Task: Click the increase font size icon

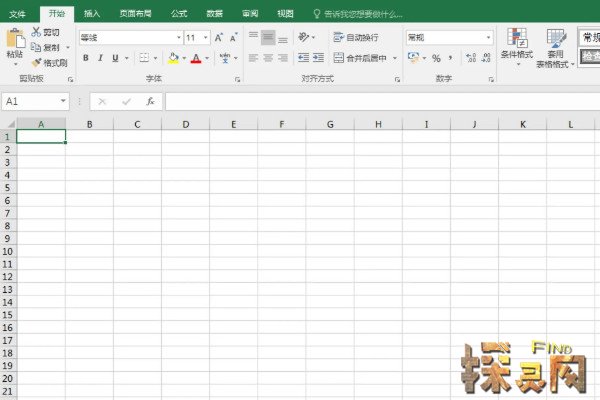Action: point(218,37)
